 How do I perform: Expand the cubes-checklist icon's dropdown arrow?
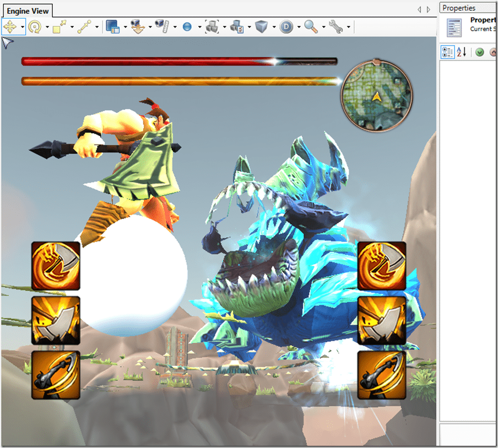(x=249, y=27)
